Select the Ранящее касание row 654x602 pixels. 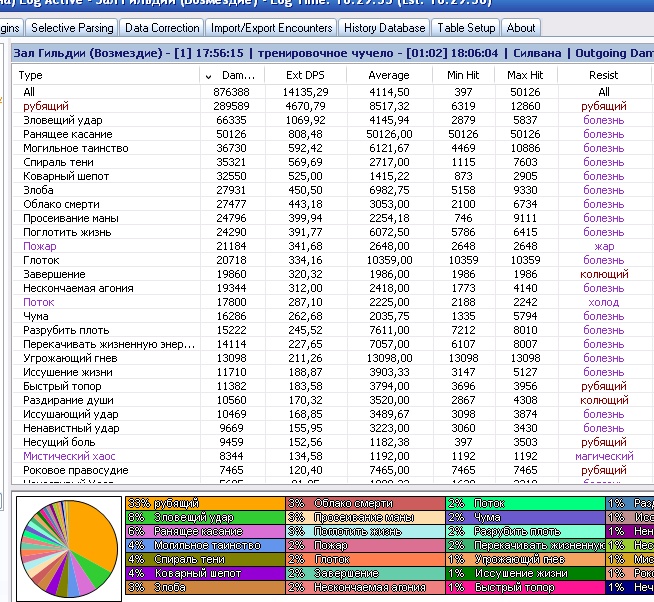(332, 134)
